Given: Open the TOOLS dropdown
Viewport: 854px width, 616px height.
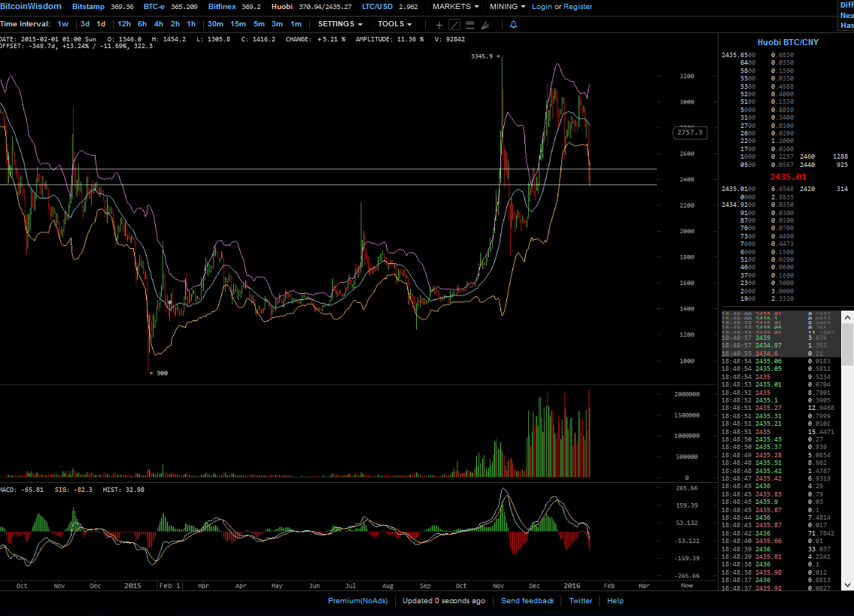Looking at the screenshot, I should [394, 24].
